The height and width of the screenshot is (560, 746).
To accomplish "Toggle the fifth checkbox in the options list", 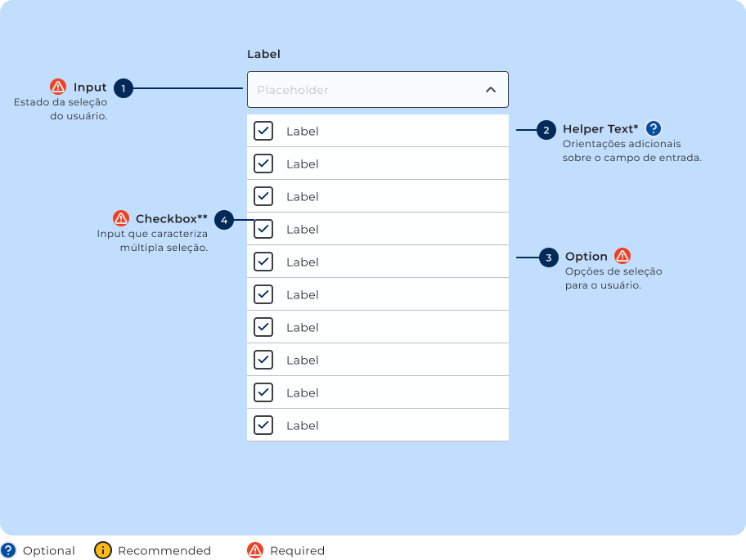I will point(263,262).
